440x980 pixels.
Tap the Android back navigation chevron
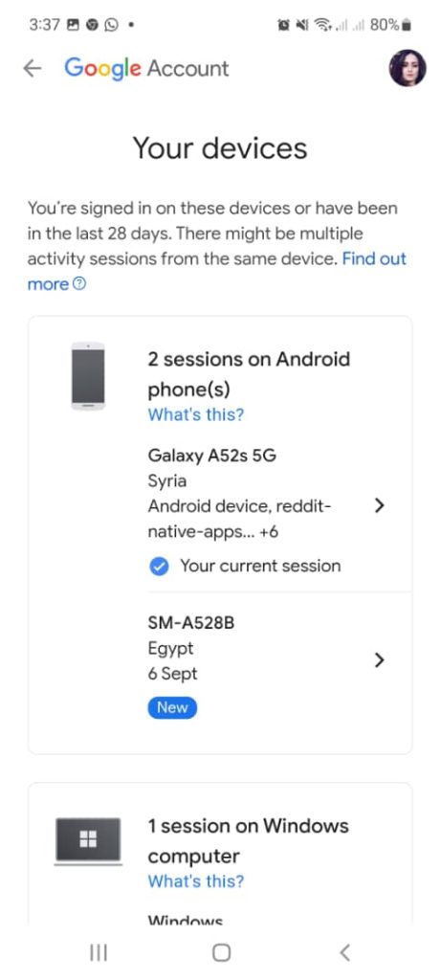pos(344,952)
